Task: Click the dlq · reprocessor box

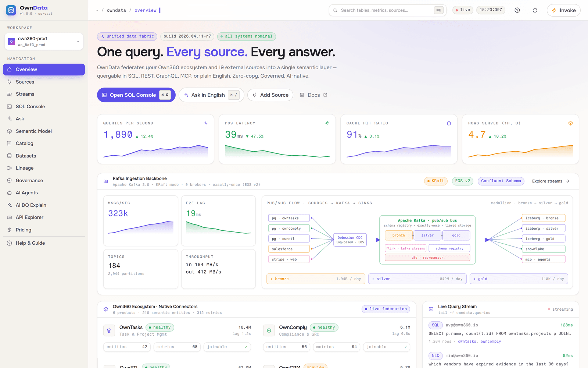Action: click(427, 258)
